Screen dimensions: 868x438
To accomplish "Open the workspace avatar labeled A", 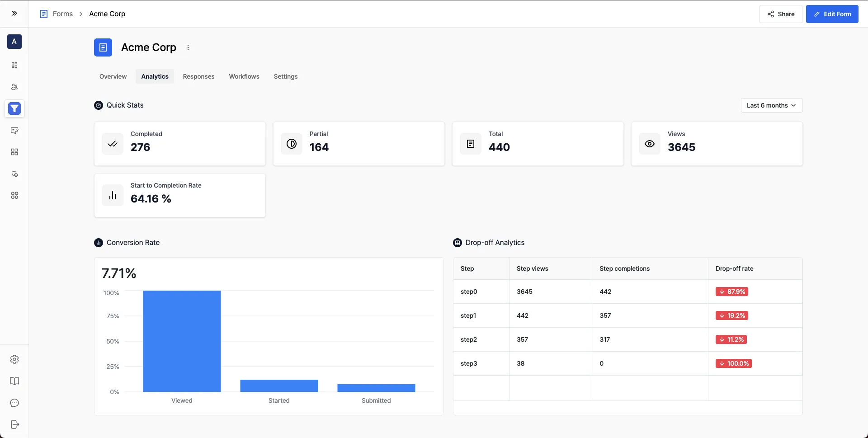I will pos(14,42).
